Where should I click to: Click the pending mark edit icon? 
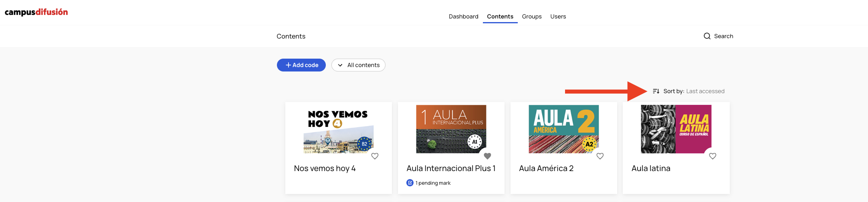pos(410,183)
